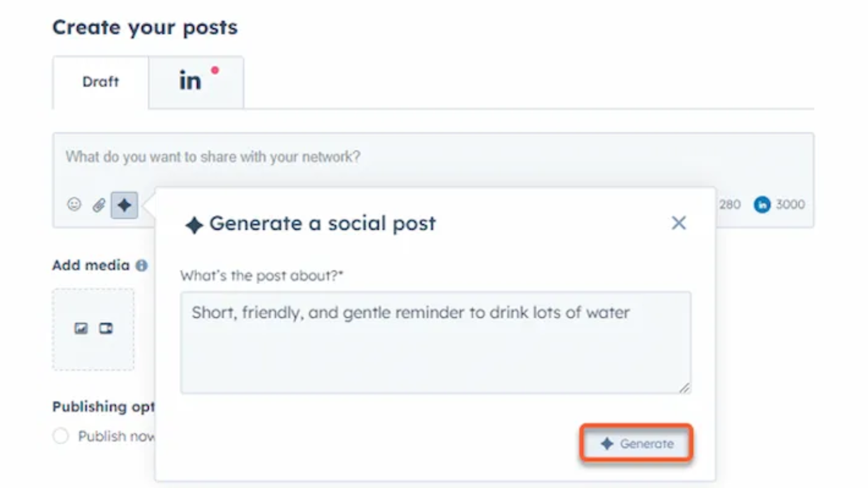Click the LinkedIn character count icon
Viewport: 868px width, 488px height.
(762, 205)
